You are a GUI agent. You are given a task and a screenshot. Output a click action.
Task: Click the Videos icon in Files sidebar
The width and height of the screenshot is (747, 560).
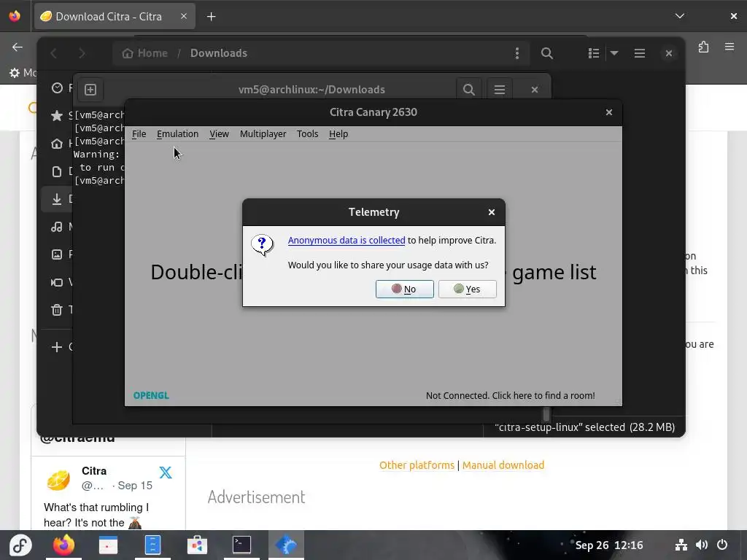(x=57, y=282)
